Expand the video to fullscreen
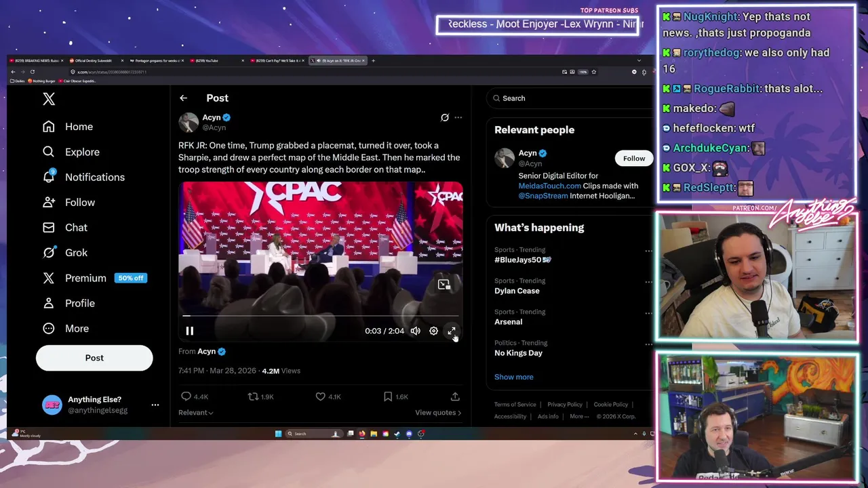 [x=452, y=331]
